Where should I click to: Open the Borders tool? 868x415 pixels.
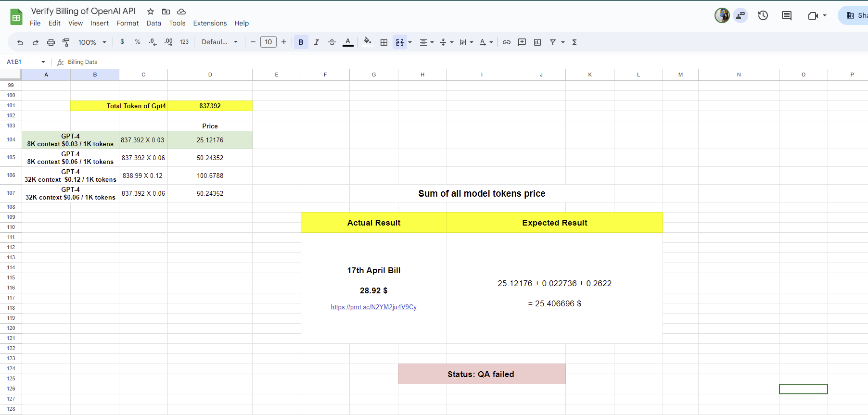coord(384,42)
